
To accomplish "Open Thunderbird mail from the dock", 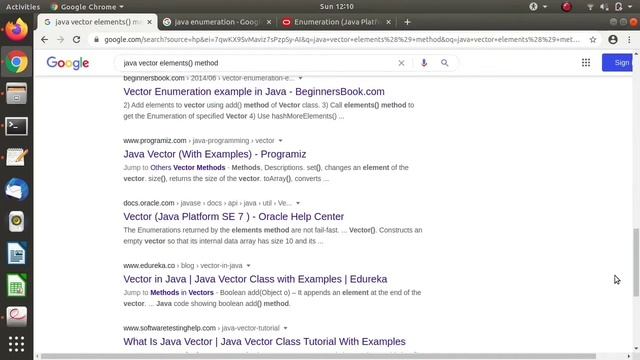I will pos(16,190).
